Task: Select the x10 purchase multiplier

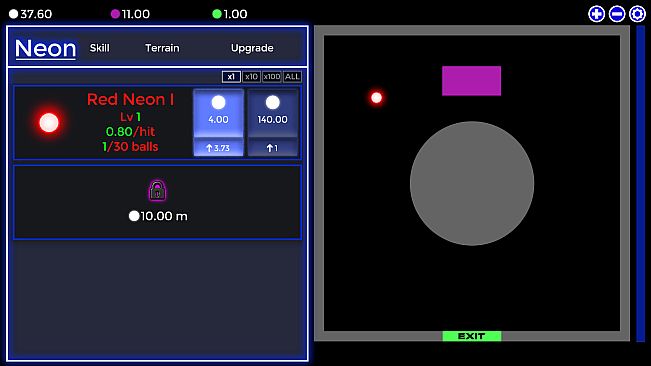Action: click(x=252, y=77)
